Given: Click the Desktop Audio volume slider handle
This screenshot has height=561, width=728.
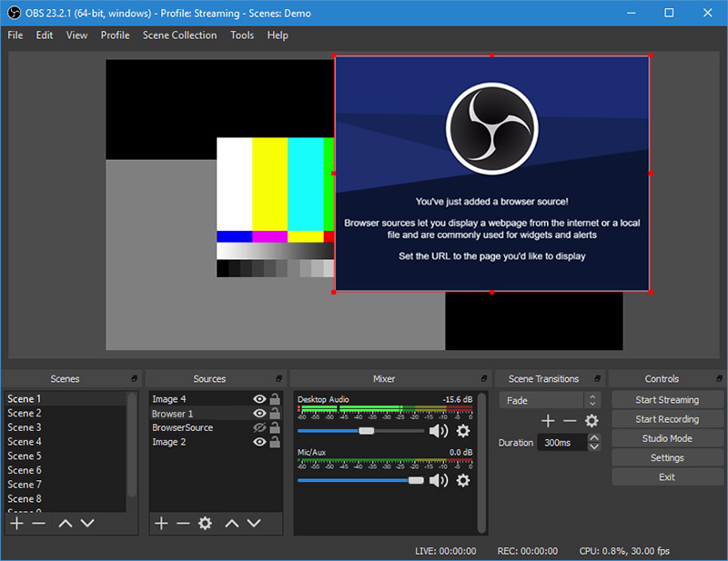Looking at the screenshot, I should pos(366,431).
